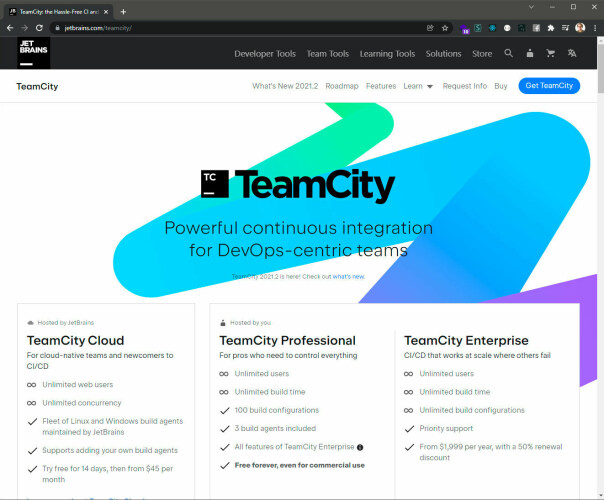Open a new browser tab with plus
Viewport: 604px width, 500px height.
tap(123, 12)
